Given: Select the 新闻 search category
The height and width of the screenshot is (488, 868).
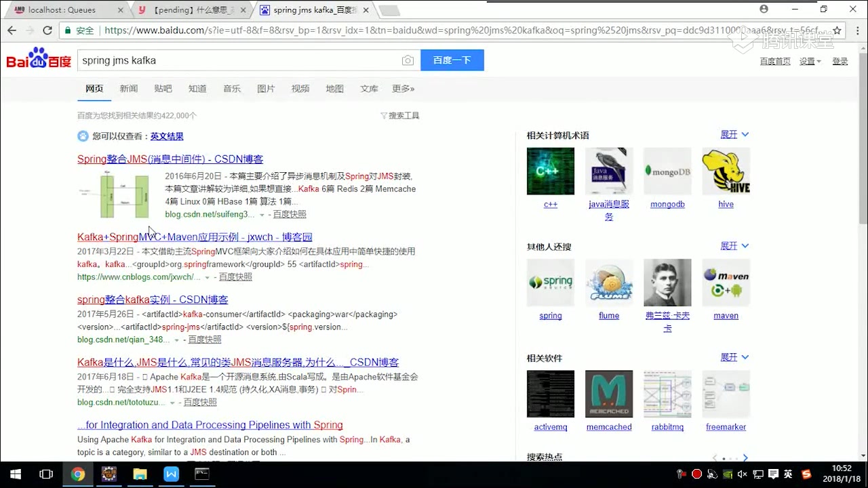Looking at the screenshot, I should pos(129,89).
